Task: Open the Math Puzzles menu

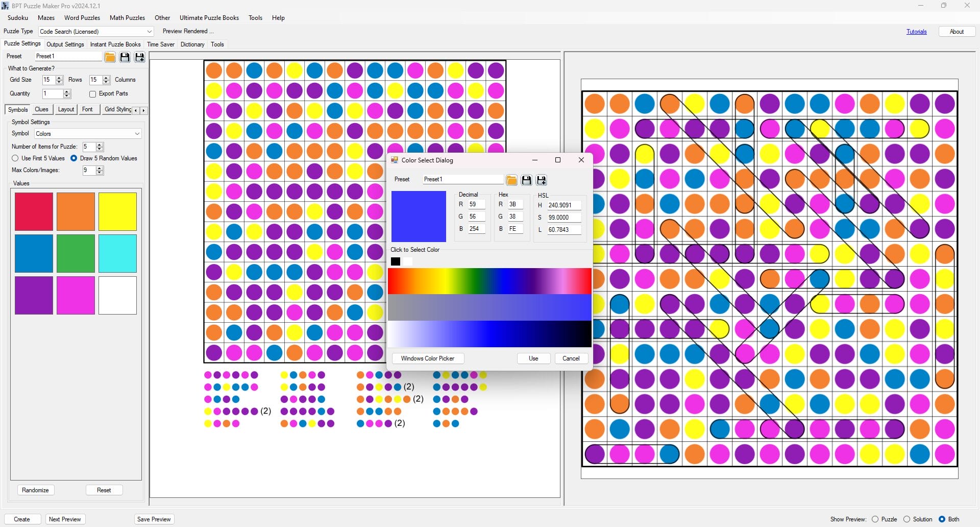Action: [127, 17]
